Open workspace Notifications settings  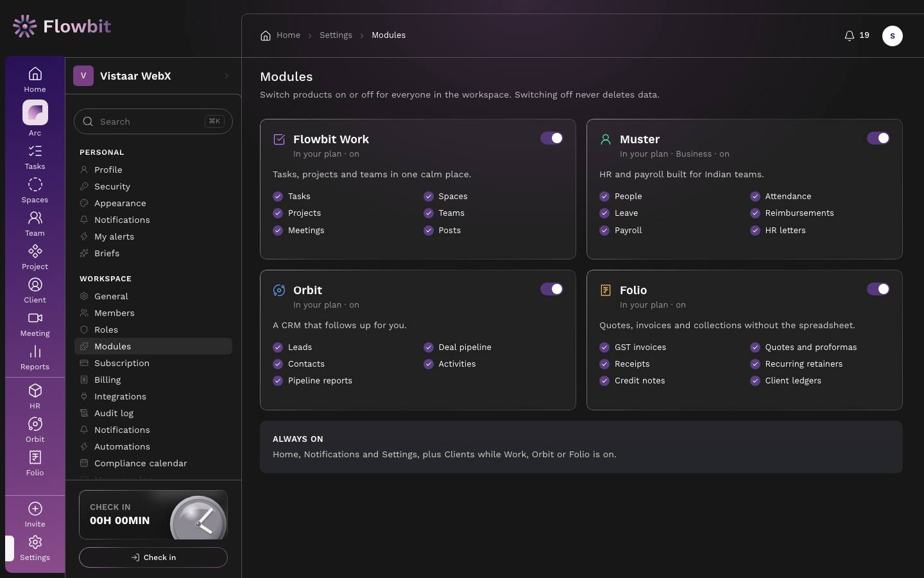pyautogui.click(x=153, y=430)
